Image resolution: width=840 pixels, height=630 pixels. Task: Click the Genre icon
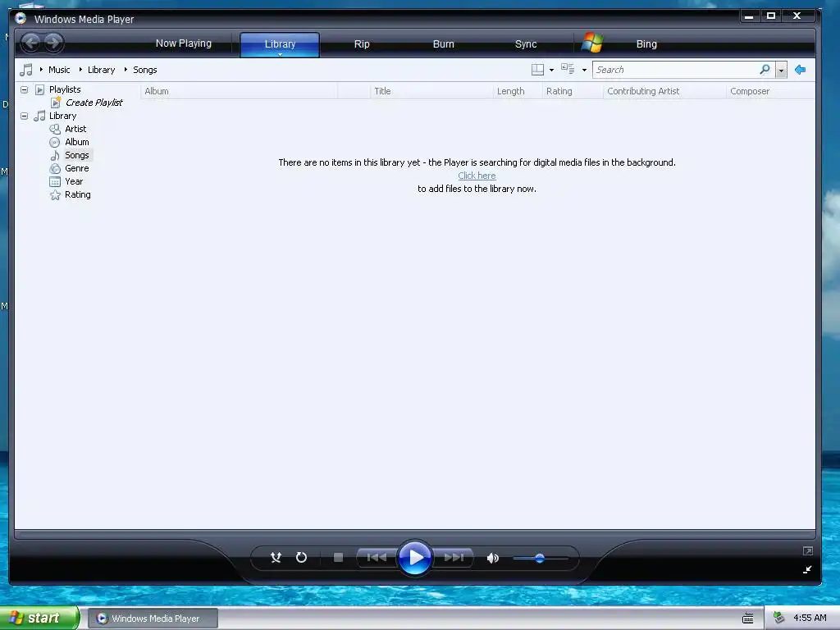coord(55,169)
